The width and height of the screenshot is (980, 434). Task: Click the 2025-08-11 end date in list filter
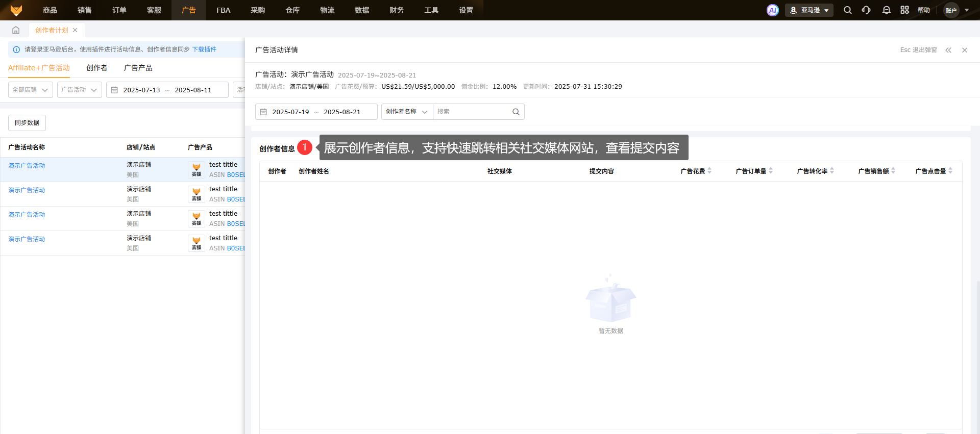[x=193, y=90]
